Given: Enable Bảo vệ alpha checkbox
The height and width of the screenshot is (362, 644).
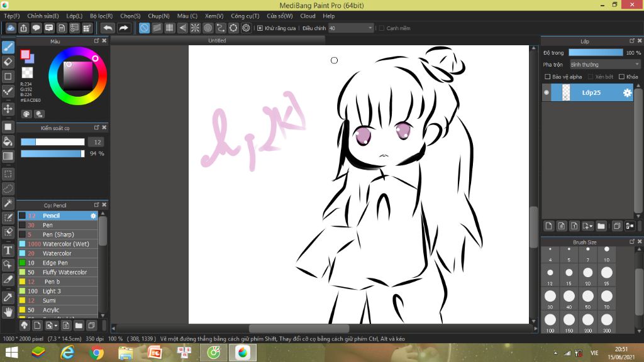Looking at the screenshot, I should (547, 77).
